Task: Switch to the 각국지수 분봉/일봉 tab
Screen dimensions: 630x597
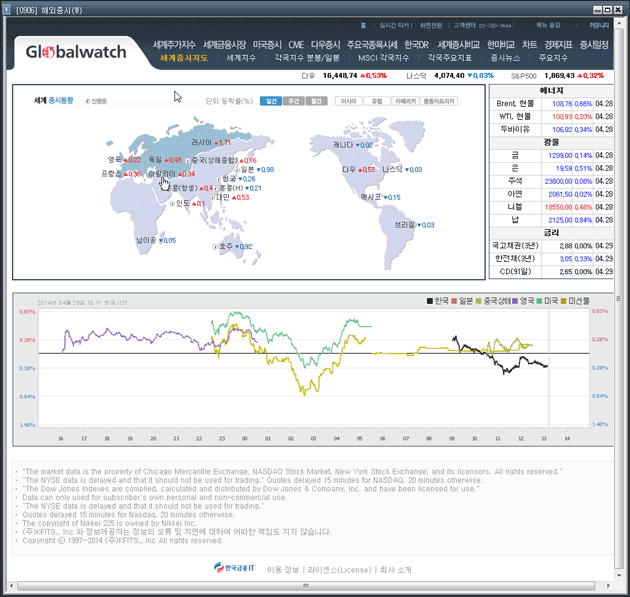Action: pos(307,58)
